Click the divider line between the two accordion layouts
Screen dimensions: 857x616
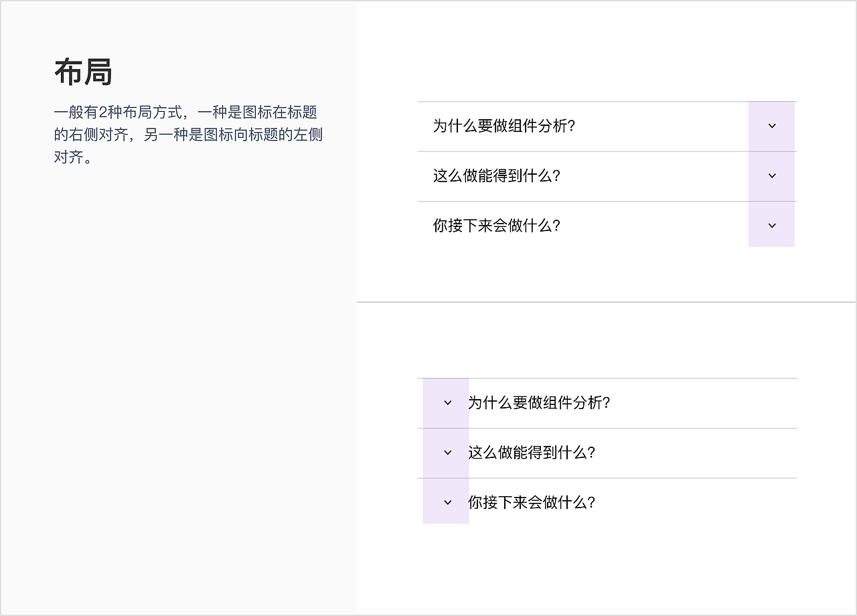point(603,301)
